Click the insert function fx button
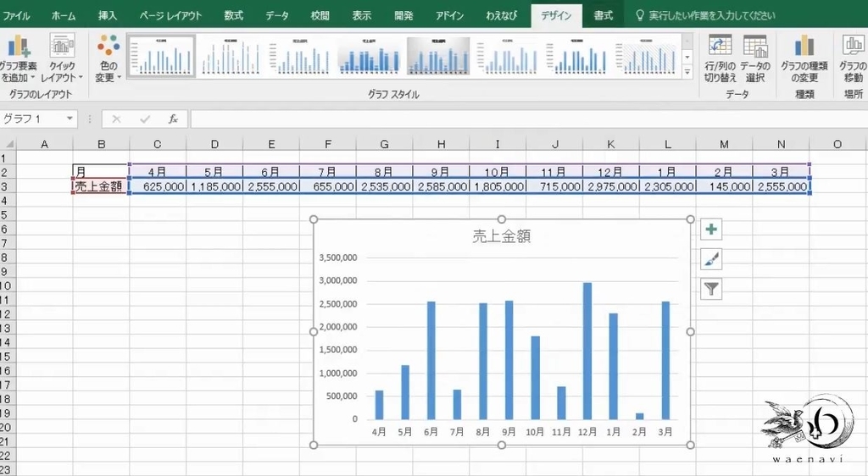This screenshot has width=868, height=476. coord(173,119)
